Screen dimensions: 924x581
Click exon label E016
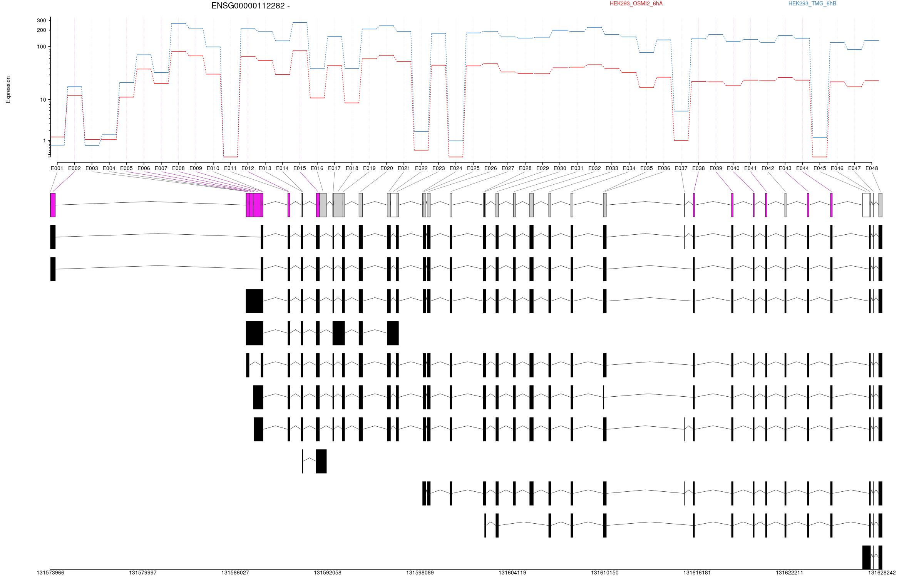tap(317, 168)
